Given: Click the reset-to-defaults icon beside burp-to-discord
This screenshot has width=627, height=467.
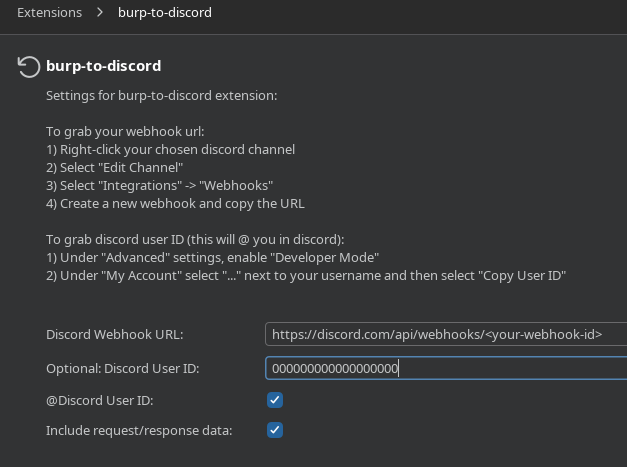Looking at the screenshot, I should pyautogui.click(x=29, y=66).
